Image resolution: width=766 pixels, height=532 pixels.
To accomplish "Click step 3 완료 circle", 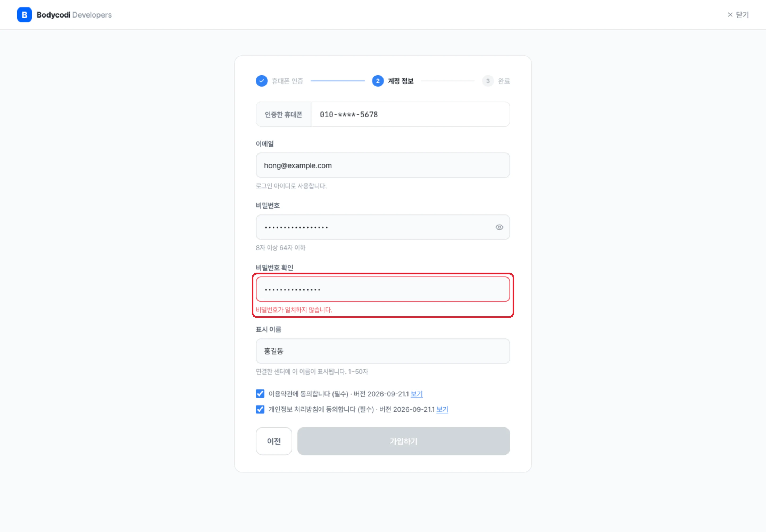I will tap(488, 81).
